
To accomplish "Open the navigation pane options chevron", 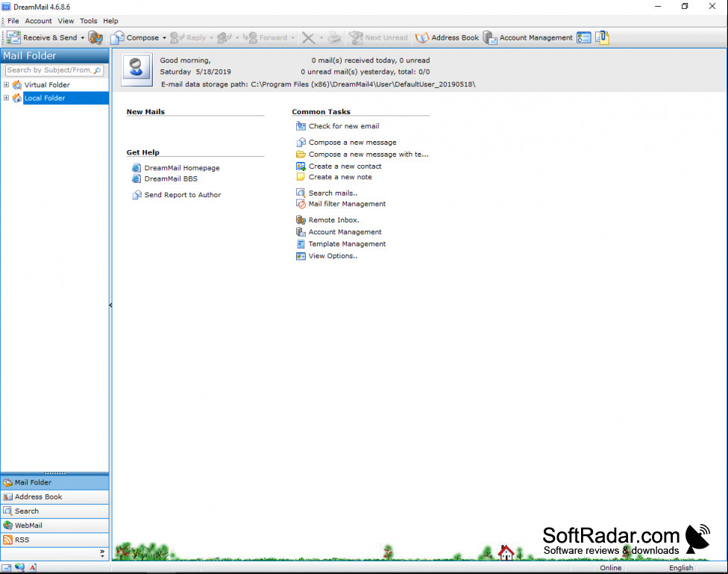I will (102, 553).
